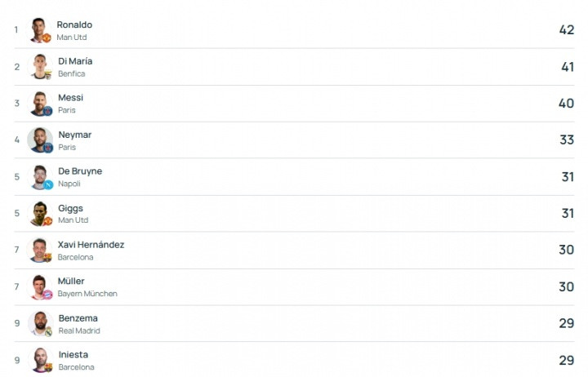
Task: Open the De Bruyne name link
Action: click(80, 171)
